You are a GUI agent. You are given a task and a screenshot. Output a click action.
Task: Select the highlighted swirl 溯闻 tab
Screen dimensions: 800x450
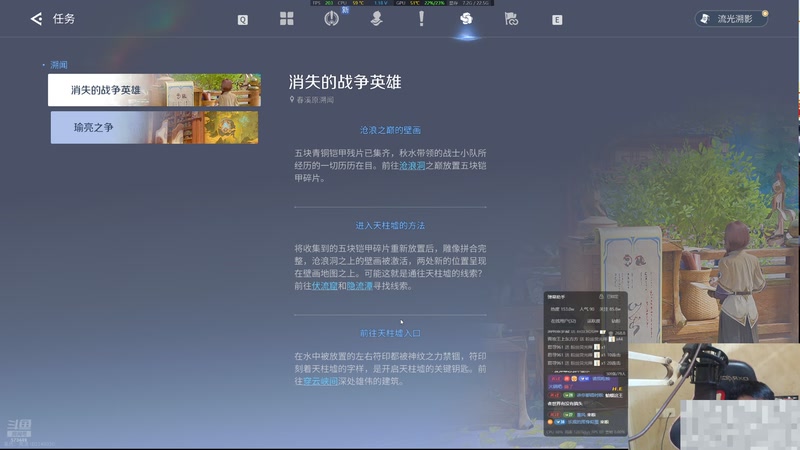[466, 19]
